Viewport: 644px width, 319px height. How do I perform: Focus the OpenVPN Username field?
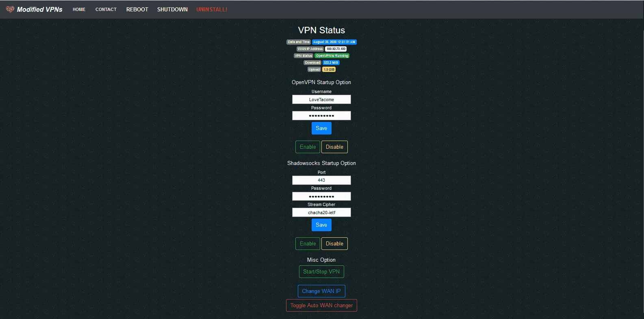(321, 100)
